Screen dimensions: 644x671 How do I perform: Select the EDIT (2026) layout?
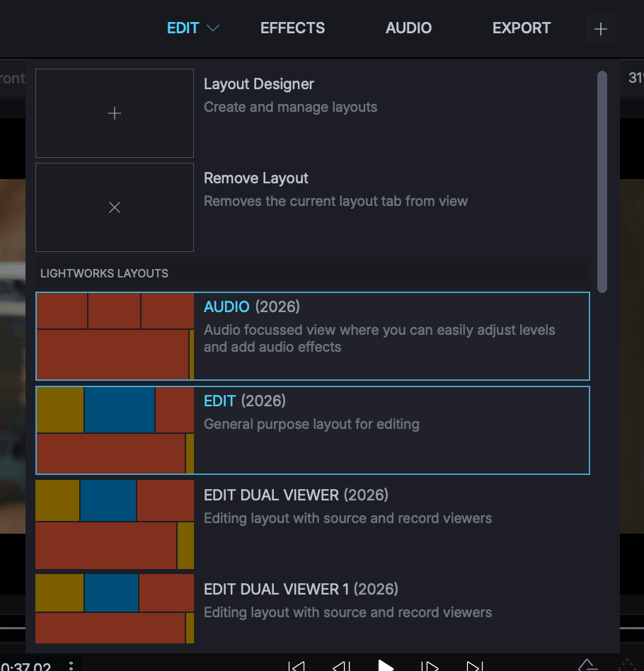click(312, 430)
